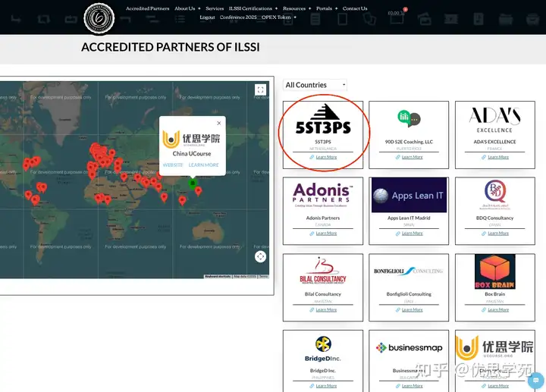Click the Adonis Partners logo

tap(323, 195)
